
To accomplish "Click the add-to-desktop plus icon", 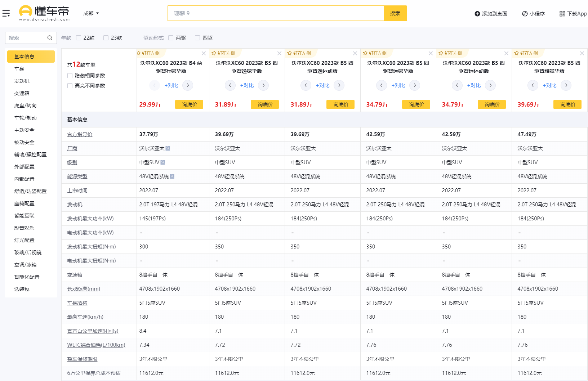I will (x=477, y=14).
